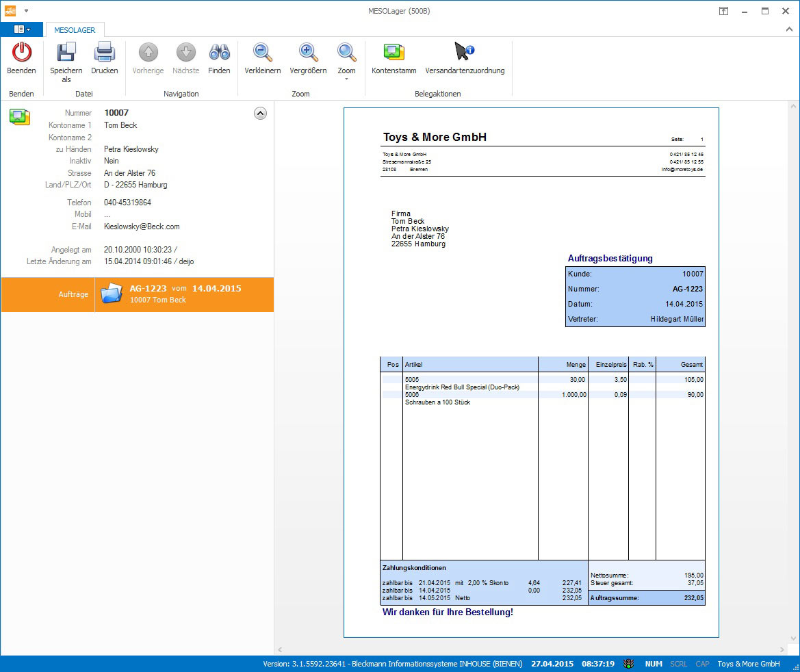Click the Angelegt am timestamp 20.10.2000
Viewport: 800px width, 672px height.
point(141,250)
